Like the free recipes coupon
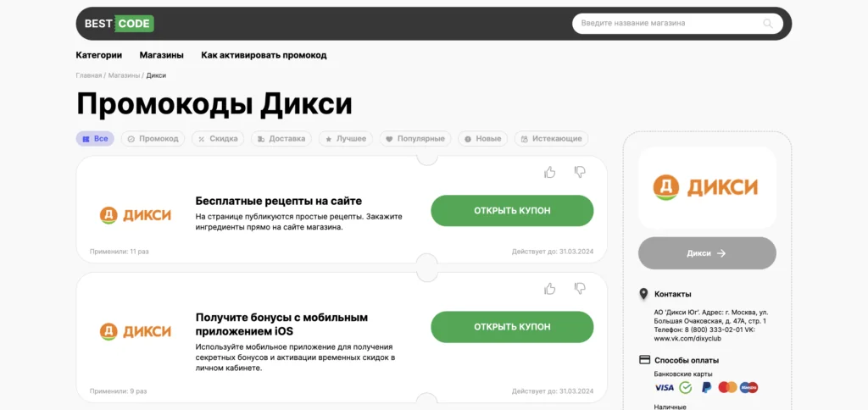Image resolution: width=868 pixels, height=410 pixels. point(549,172)
